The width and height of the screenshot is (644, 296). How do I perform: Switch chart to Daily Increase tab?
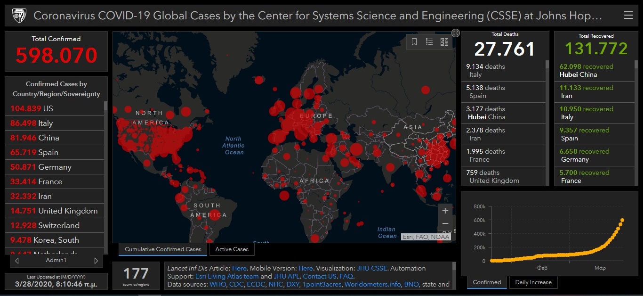(x=533, y=282)
